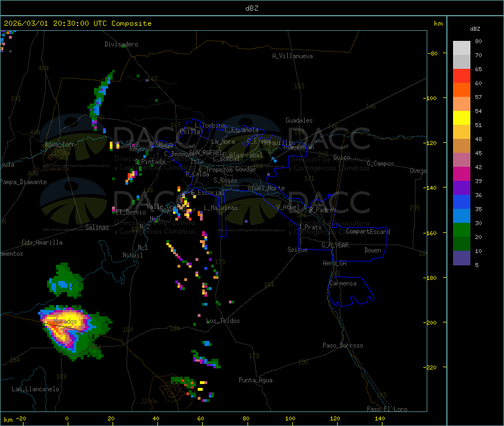Click the 'Pampa_Diamante' label
504x426 pixels.
(24, 182)
